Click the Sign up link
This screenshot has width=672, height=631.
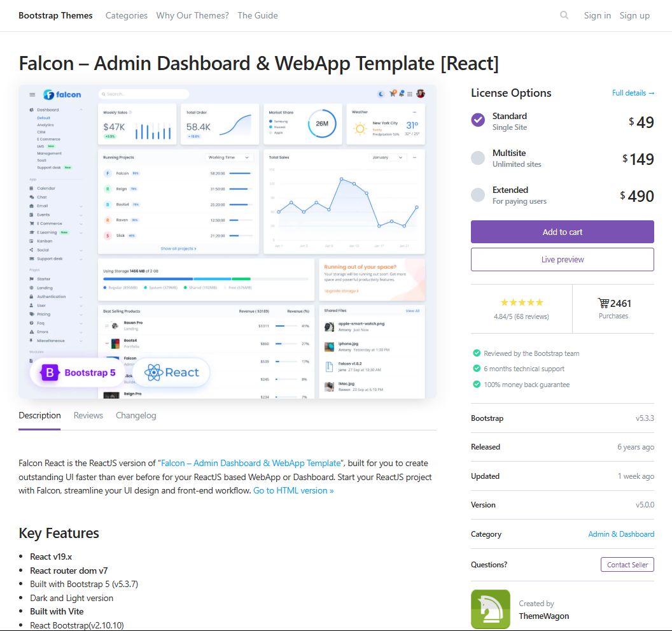(x=634, y=15)
